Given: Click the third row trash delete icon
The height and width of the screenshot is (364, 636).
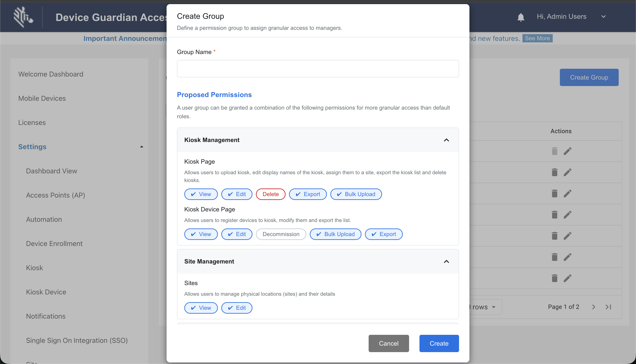Looking at the screenshot, I should [554, 193].
